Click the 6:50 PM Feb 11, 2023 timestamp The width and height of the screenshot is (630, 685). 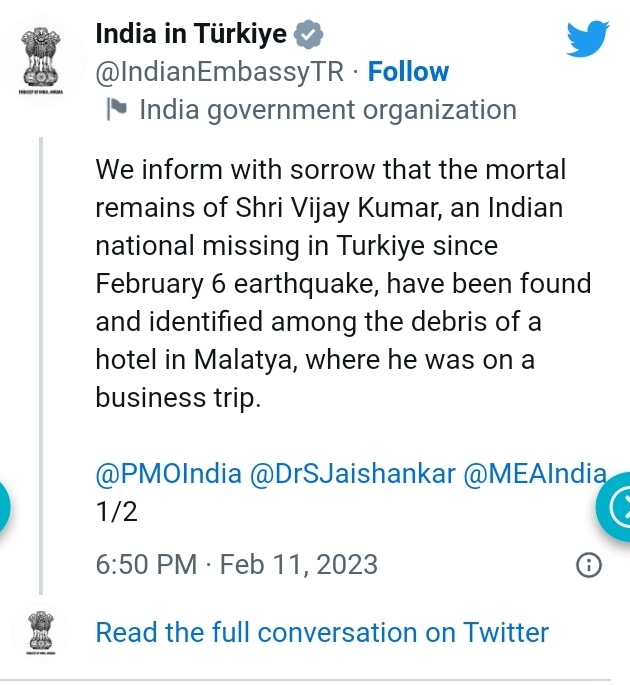(x=237, y=565)
